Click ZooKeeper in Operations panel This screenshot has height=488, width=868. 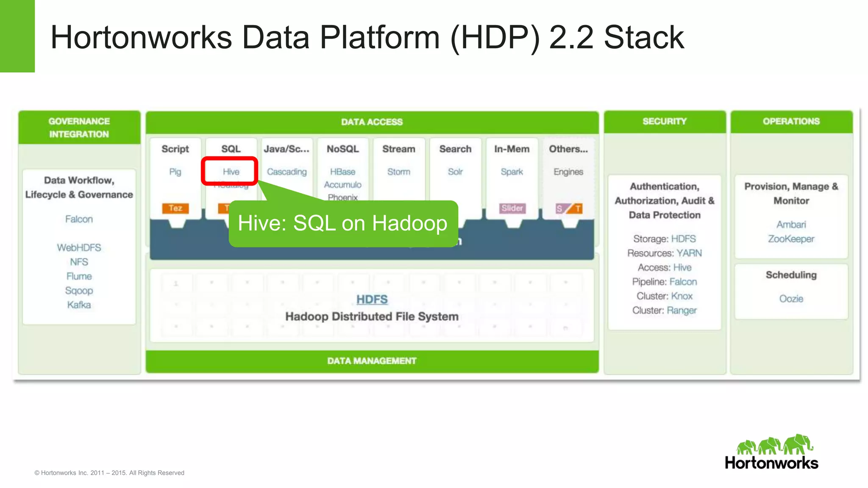pos(791,238)
